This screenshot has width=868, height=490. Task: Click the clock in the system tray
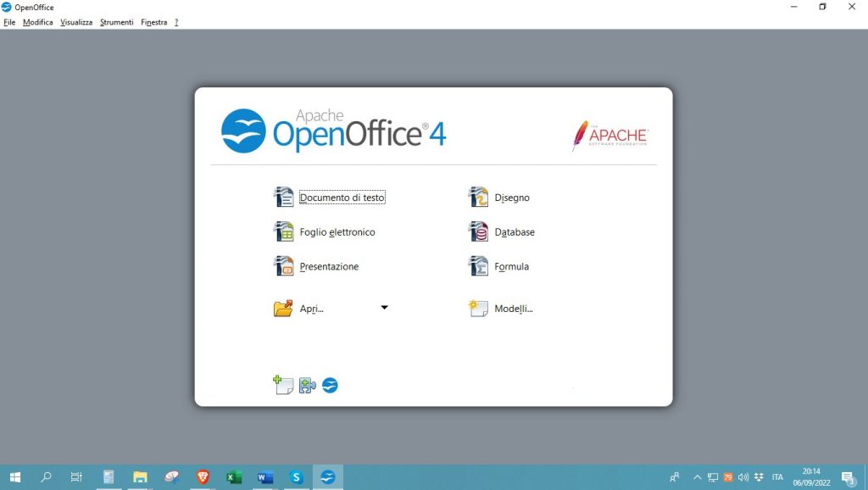tap(811, 476)
